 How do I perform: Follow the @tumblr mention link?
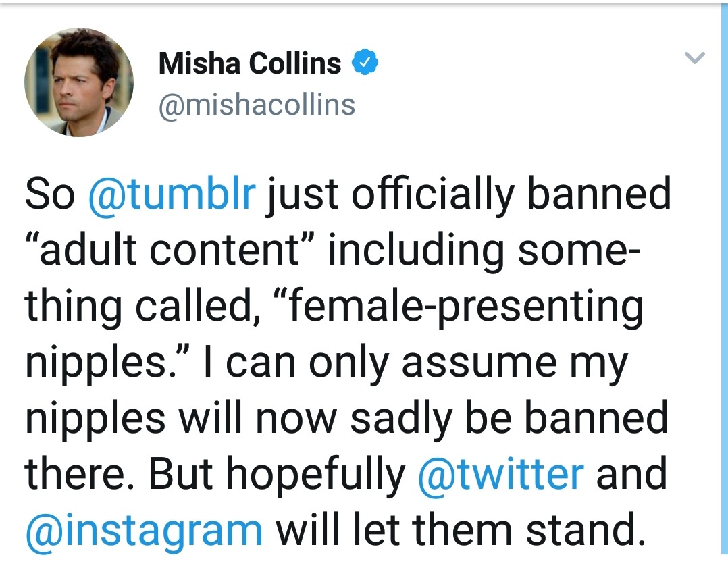[173, 194]
